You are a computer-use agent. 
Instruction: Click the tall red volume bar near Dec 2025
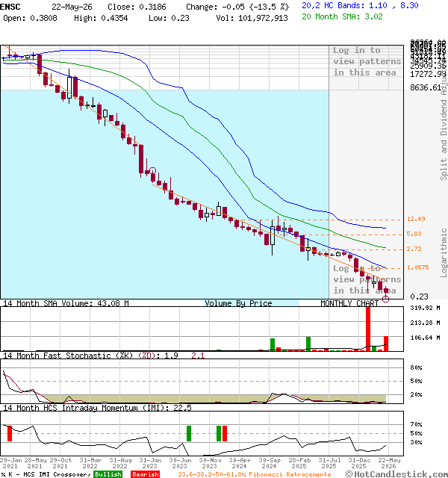(x=368, y=329)
